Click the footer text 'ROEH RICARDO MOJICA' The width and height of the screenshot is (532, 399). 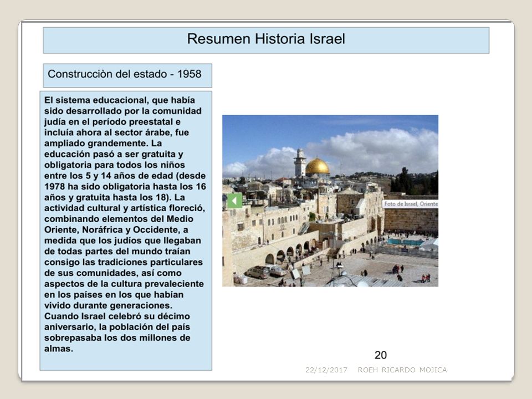402,370
